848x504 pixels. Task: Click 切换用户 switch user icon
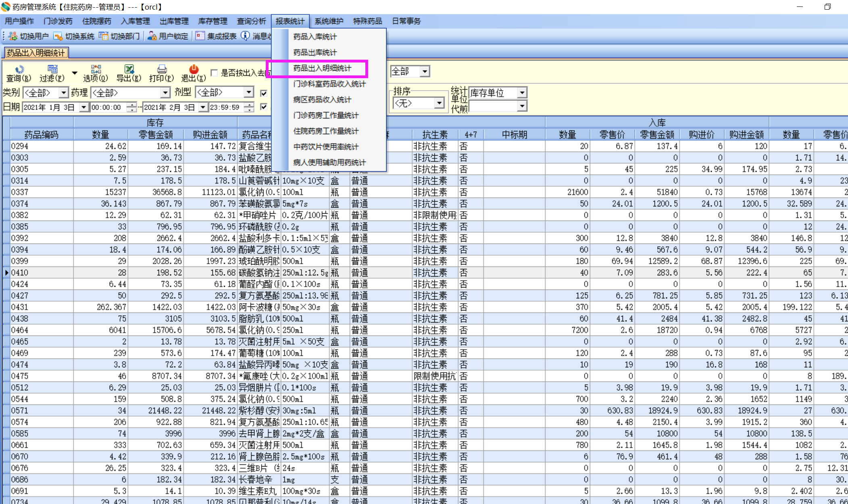click(x=13, y=36)
